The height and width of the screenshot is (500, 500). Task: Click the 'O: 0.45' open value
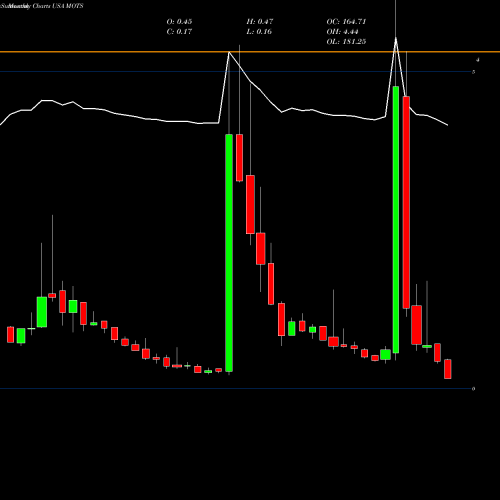pos(179,22)
